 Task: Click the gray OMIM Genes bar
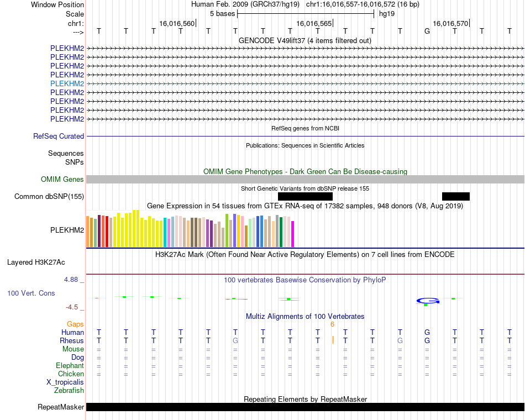pos(305,179)
